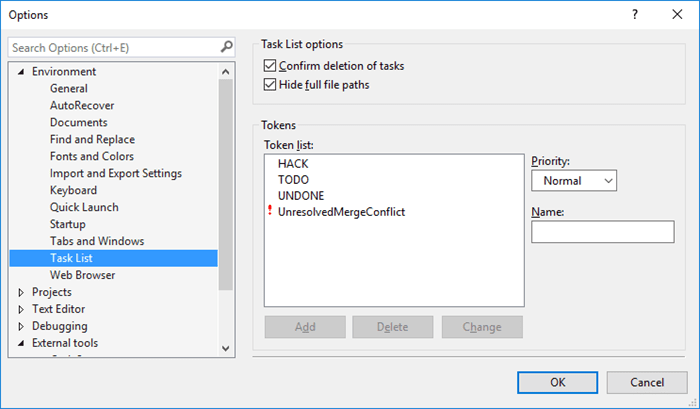Screen dimensions: 700x409
Task: Open the Priority dropdown showing Normal
Action: pos(574,180)
